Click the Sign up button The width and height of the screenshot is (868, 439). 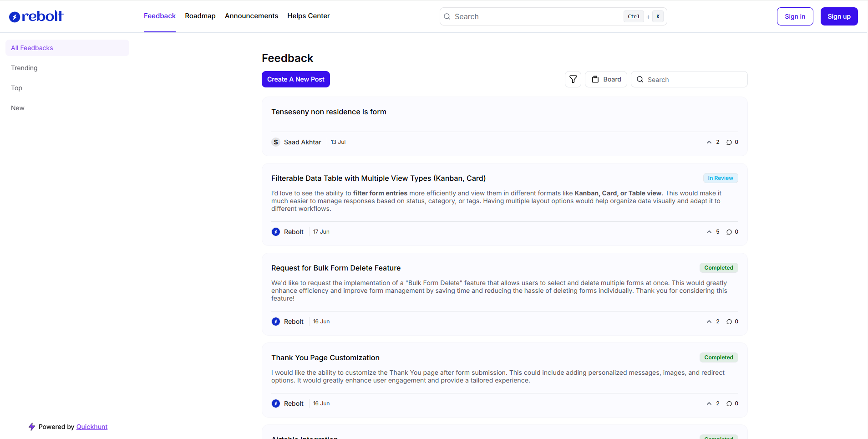pyautogui.click(x=839, y=16)
